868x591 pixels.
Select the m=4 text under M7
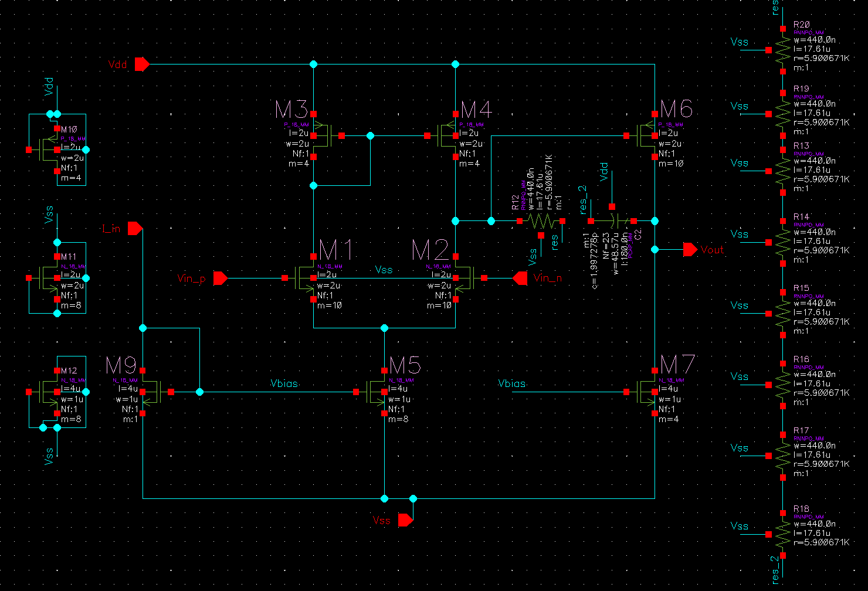click(x=668, y=420)
